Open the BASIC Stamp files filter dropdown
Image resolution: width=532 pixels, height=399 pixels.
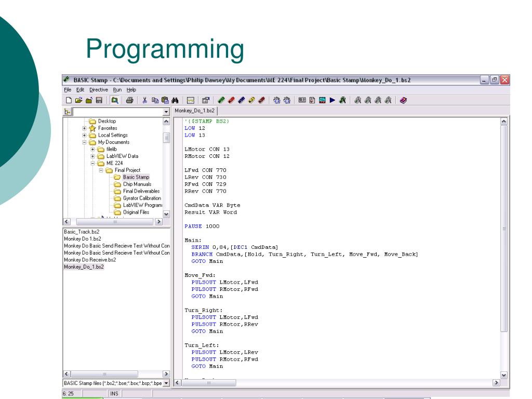click(x=166, y=383)
